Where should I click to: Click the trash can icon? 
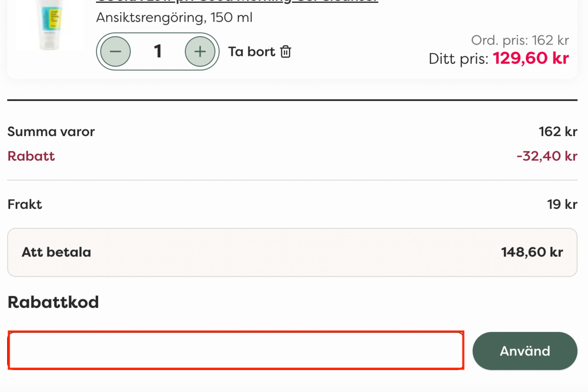point(285,52)
